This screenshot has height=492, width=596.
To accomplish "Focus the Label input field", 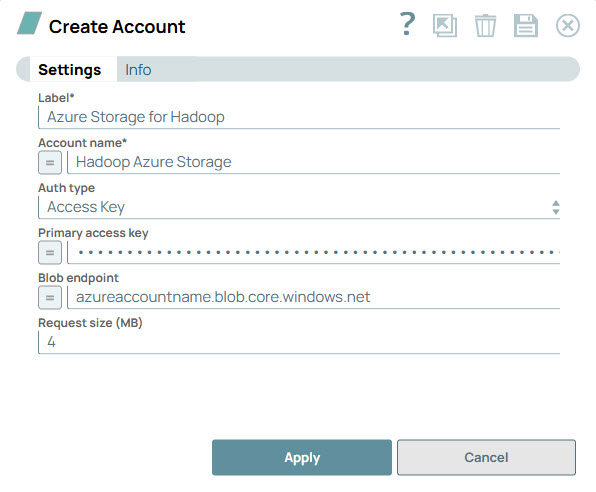I will click(299, 117).
